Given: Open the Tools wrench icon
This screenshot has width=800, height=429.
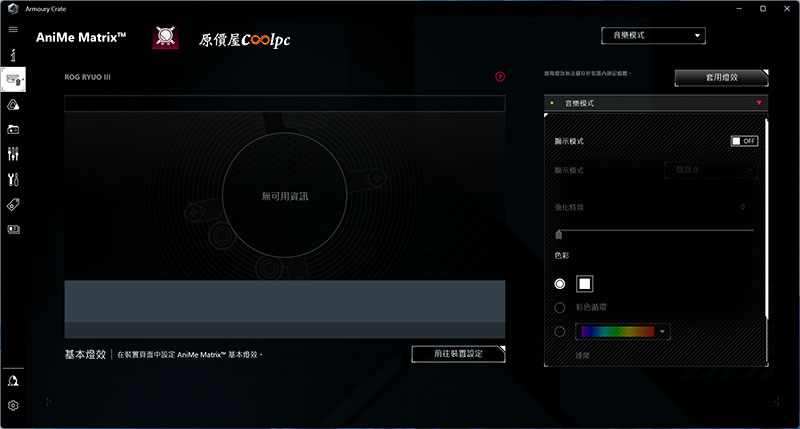Looking at the screenshot, I should click(x=13, y=179).
